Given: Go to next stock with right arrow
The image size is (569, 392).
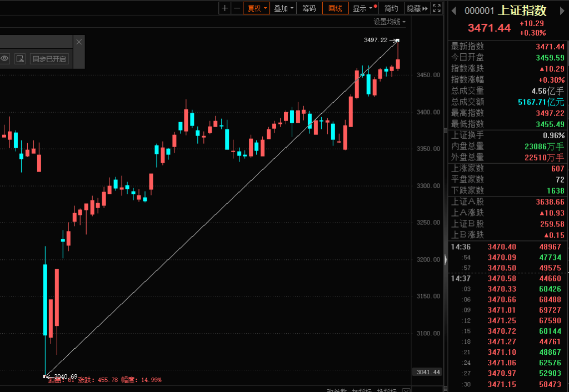Looking at the screenshot, I should pos(562,11).
